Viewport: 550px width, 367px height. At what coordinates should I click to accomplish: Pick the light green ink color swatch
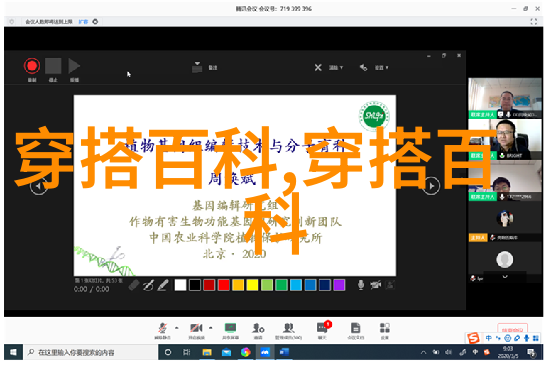click(267, 285)
